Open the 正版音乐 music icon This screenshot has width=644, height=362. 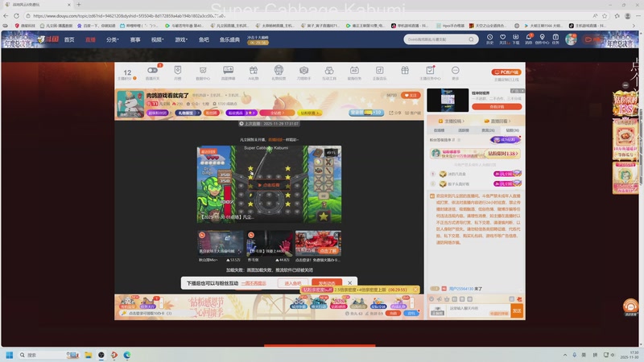pos(379,71)
